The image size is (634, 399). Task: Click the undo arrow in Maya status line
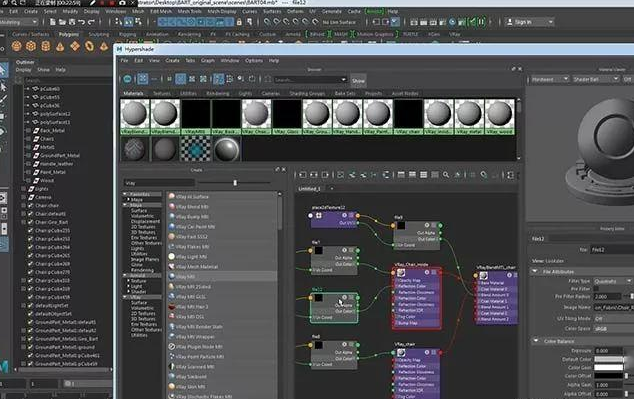coord(82,22)
